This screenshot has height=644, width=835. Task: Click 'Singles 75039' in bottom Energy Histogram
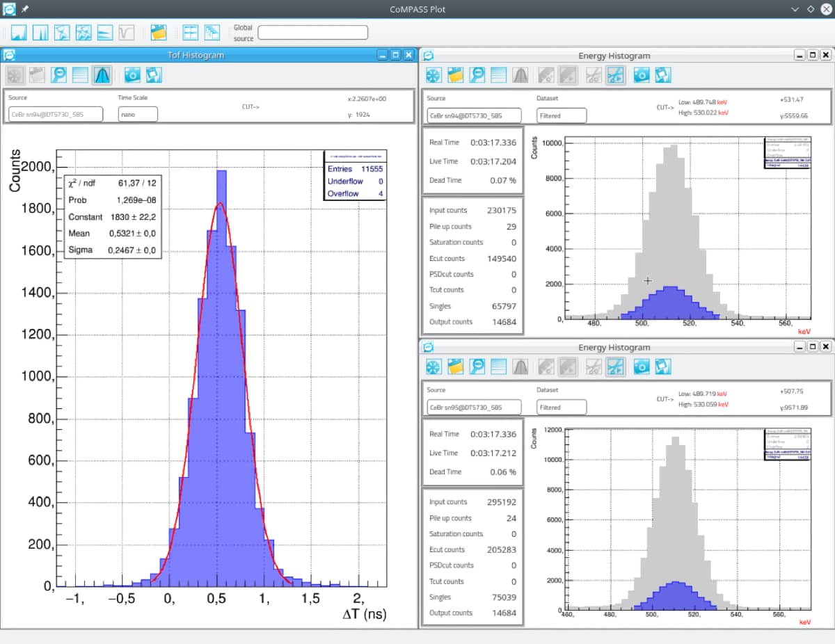tap(472, 597)
